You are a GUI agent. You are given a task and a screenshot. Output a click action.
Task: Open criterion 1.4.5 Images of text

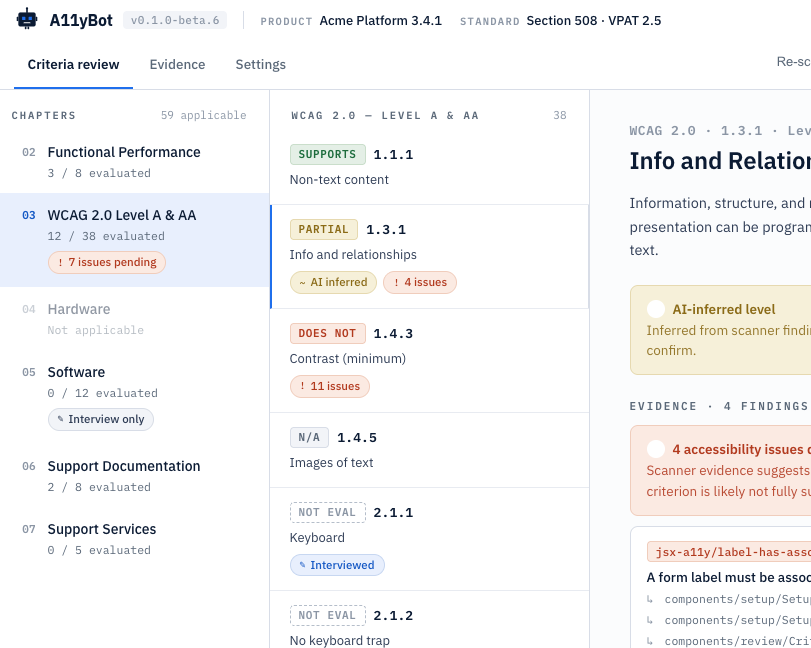[429, 450]
